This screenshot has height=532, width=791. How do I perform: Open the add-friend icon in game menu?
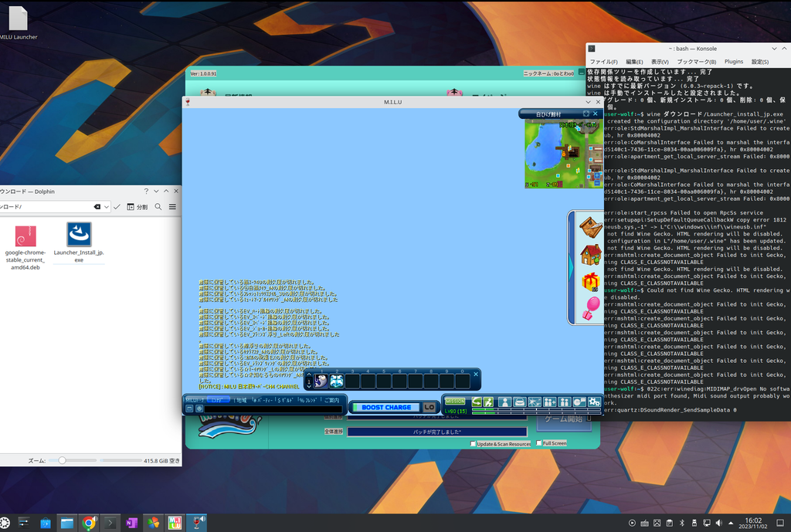point(549,402)
